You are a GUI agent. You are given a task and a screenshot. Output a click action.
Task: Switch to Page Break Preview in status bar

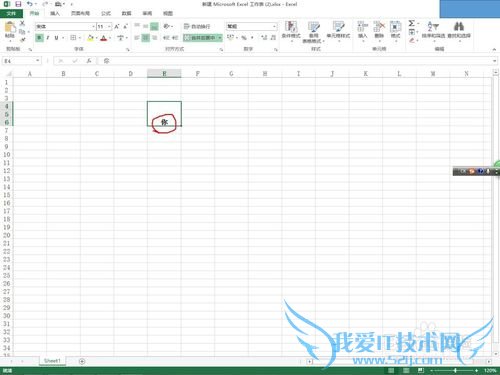click(x=421, y=371)
